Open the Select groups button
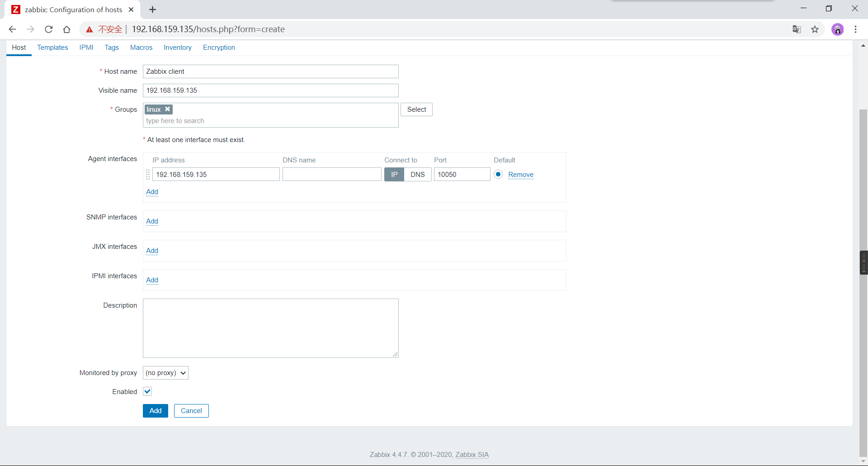 [x=416, y=109]
